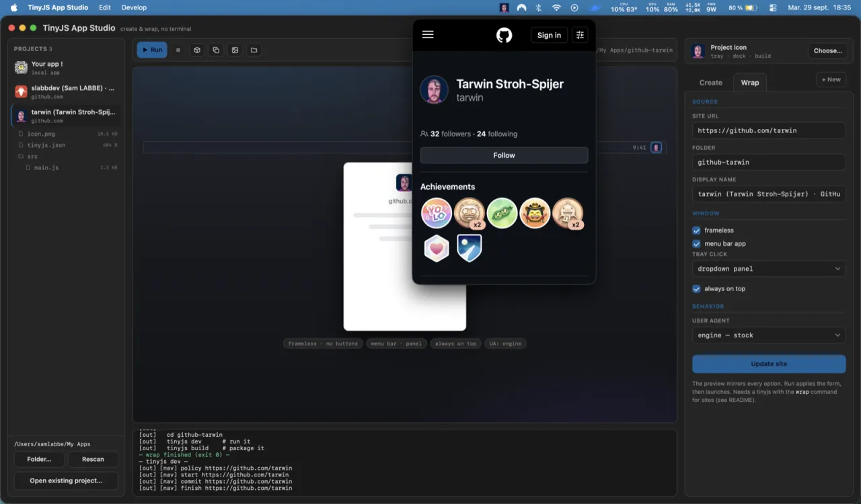
Task: Click the 'menu bar · panel' tag under the preview
Action: pyautogui.click(x=396, y=343)
